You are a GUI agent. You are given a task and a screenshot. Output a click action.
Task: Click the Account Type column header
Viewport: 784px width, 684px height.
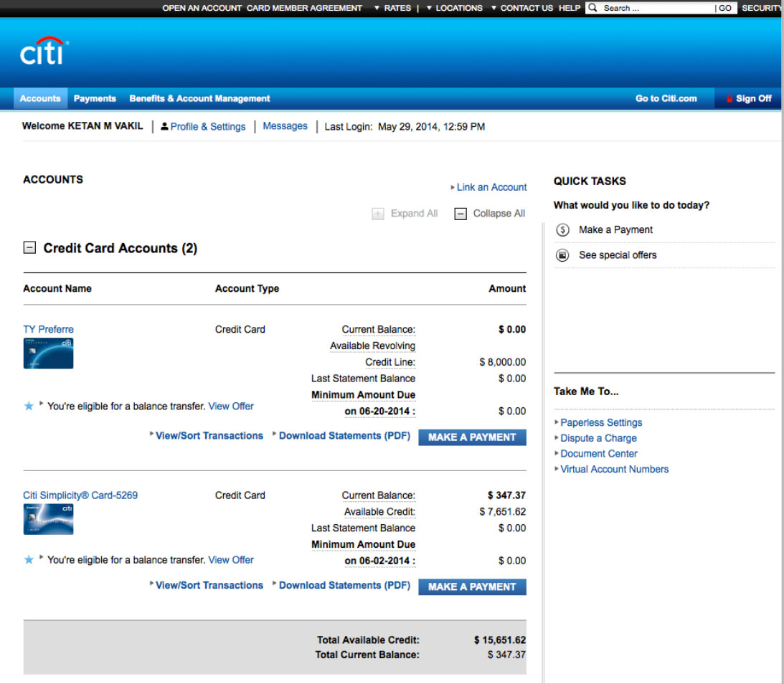point(247,288)
